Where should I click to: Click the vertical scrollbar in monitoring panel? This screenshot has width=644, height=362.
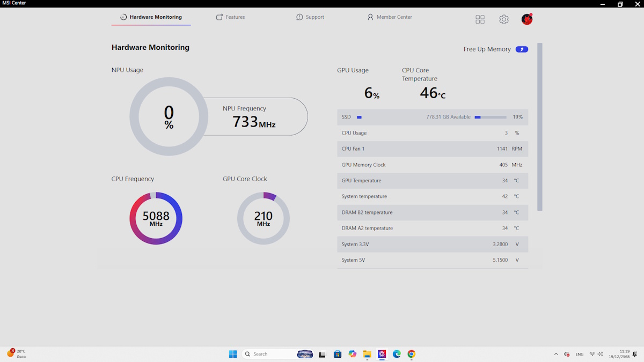point(540,127)
